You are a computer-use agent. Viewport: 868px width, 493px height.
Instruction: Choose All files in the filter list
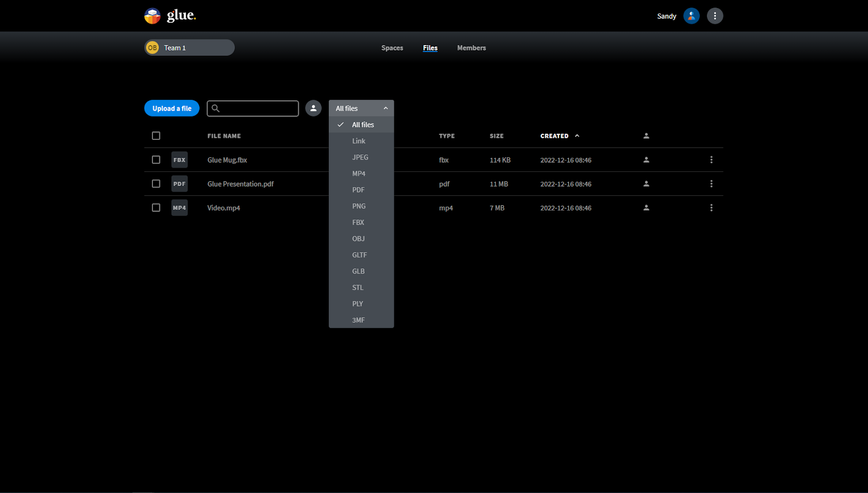361,125
